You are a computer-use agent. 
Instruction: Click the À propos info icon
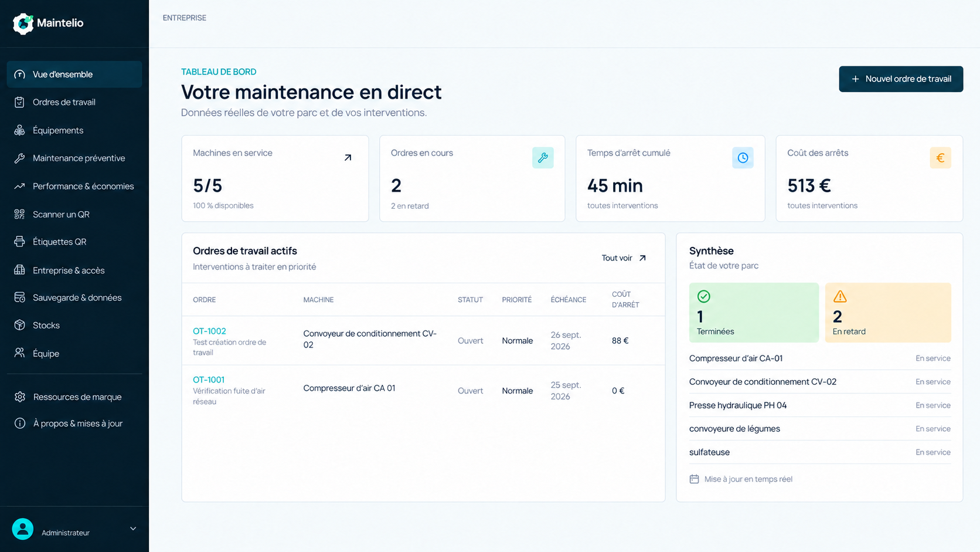(x=20, y=424)
